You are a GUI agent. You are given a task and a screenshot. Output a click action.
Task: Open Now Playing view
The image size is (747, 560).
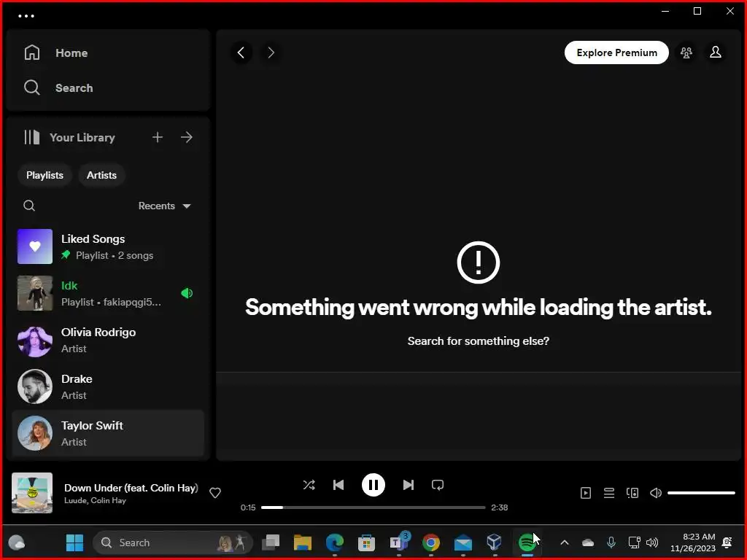(x=586, y=493)
